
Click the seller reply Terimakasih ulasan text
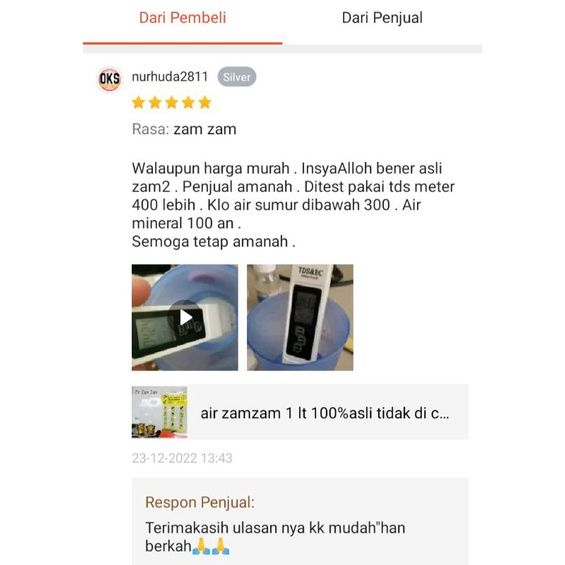click(275, 537)
